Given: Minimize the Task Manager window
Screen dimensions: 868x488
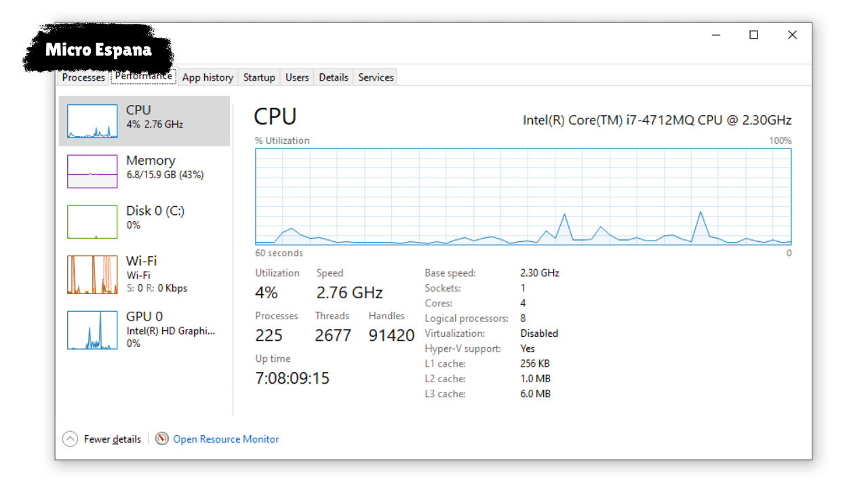Looking at the screenshot, I should pyautogui.click(x=716, y=35).
